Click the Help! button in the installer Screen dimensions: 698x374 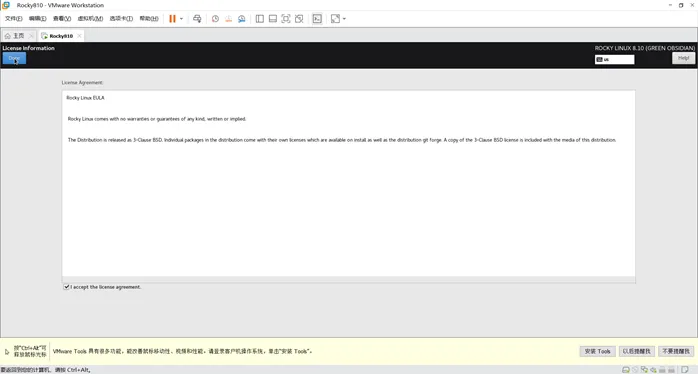coord(683,58)
